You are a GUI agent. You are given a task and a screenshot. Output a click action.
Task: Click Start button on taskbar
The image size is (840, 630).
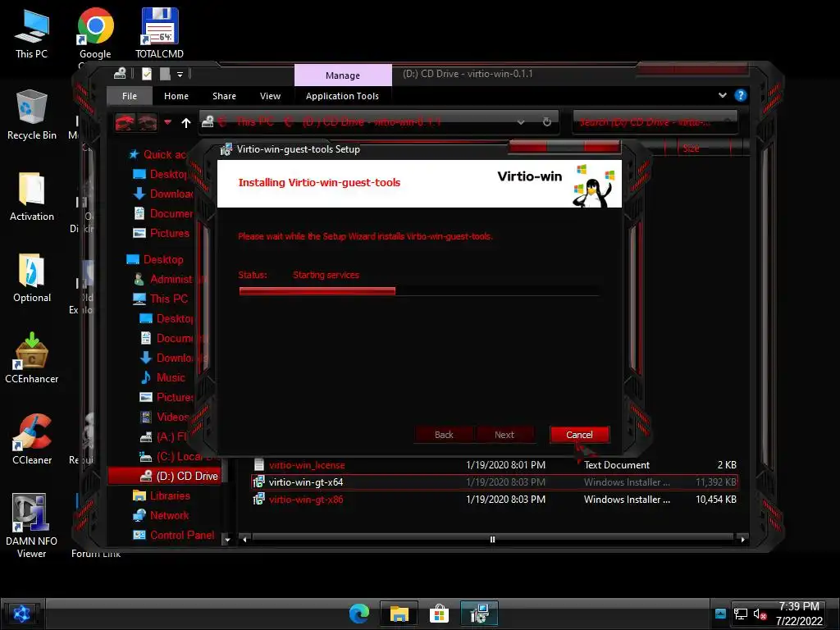[21, 614]
